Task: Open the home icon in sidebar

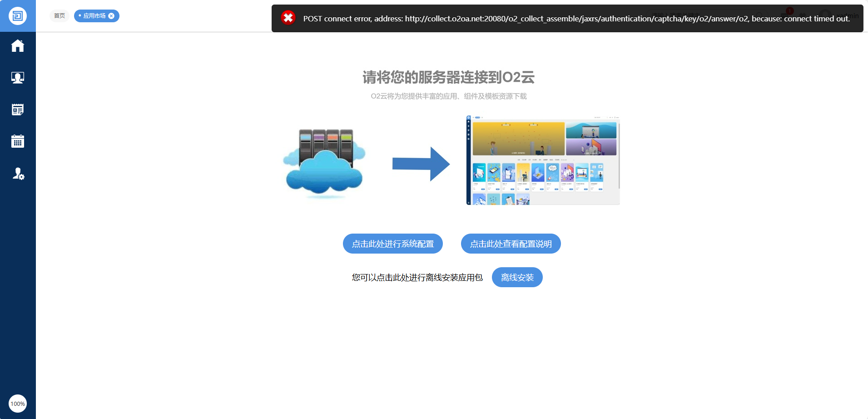Action: coord(18,46)
